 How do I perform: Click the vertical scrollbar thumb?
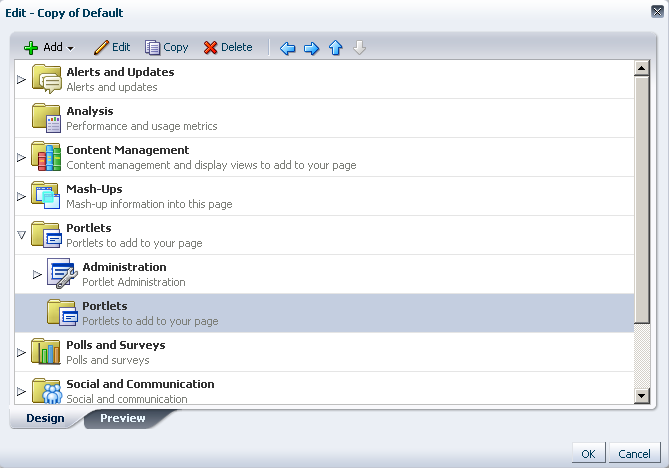(642, 199)
